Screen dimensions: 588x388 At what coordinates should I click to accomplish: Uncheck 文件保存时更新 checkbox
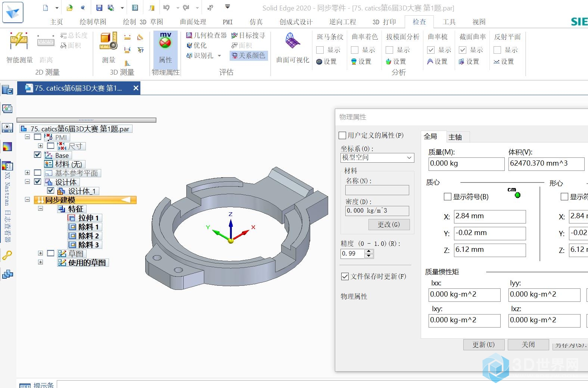[x=345, y=276]
